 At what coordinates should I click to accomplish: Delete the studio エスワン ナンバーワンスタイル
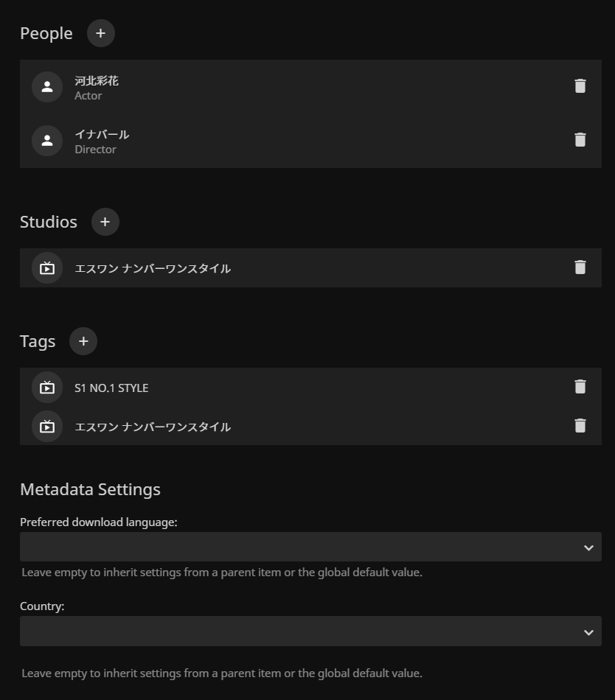point(580,267)
